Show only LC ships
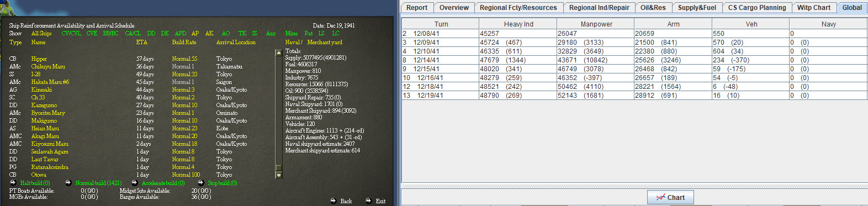Image resolution: width=868 pixels, height=206 pixels. click(x=336, y=33)
